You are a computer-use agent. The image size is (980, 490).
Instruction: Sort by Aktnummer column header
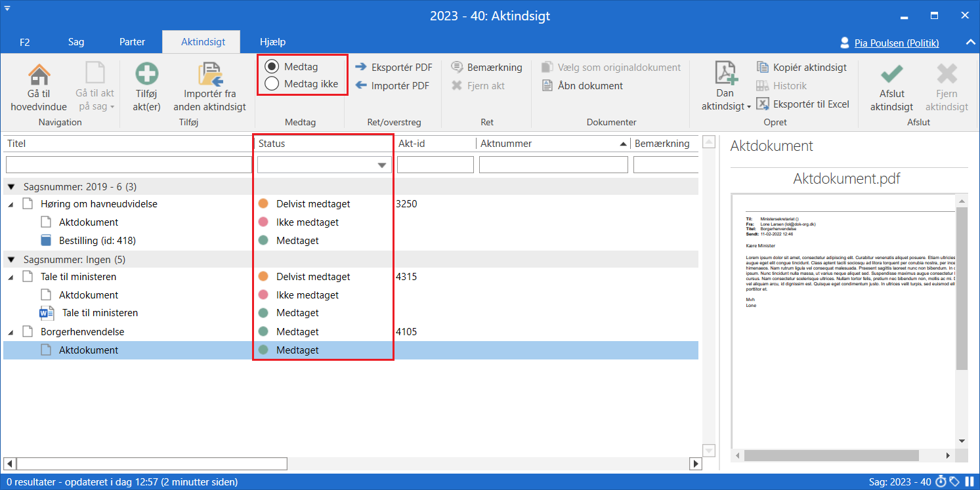point(553,144)
